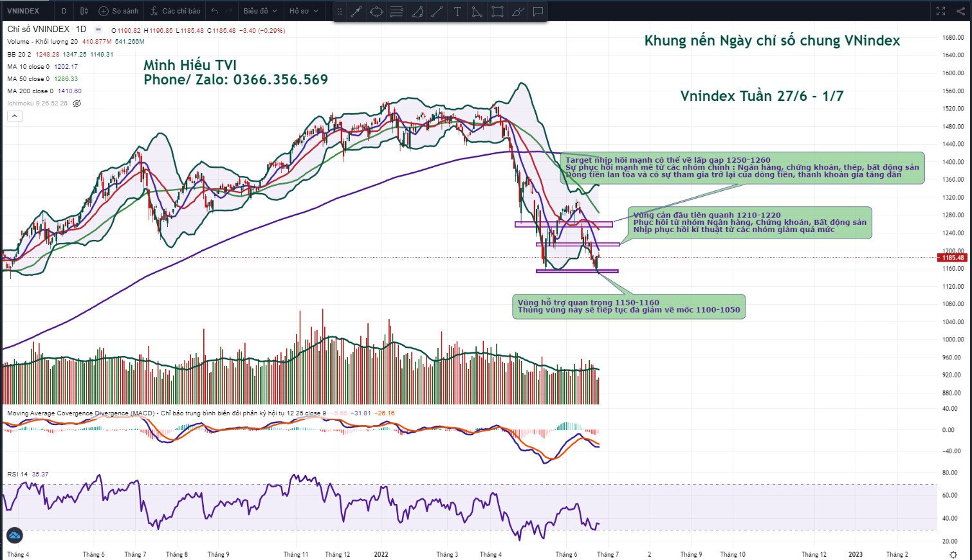Image resolution: width=972 pixels, height=560 pixels.
Task: Open the candlestick chart type selector
Action: tap(84, 11)
